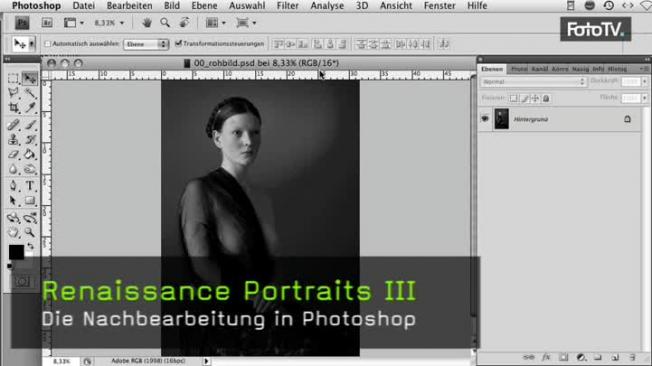The width and height of the screenshot is (652, 366).
Task: Open Bild menu
Action: 172,6
